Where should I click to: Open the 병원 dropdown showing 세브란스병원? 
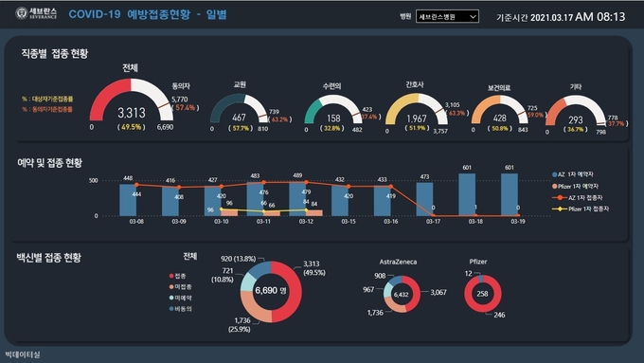click(447, 16)
